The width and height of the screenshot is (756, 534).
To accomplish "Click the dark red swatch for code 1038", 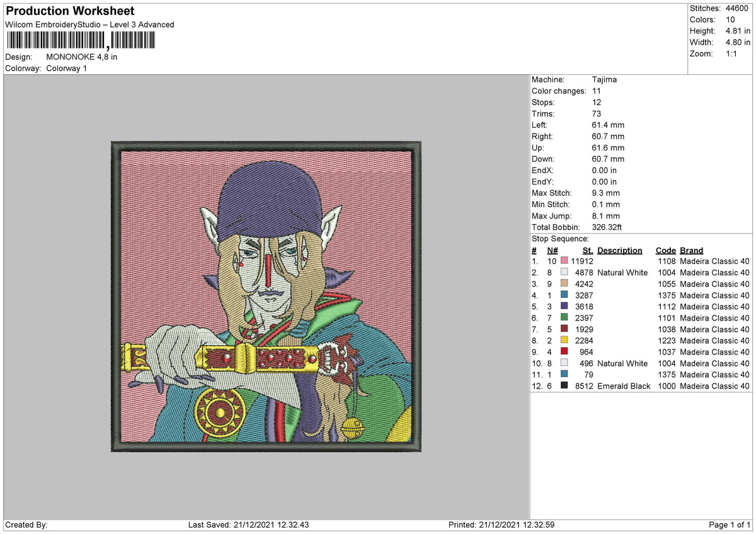I will 564,329.
